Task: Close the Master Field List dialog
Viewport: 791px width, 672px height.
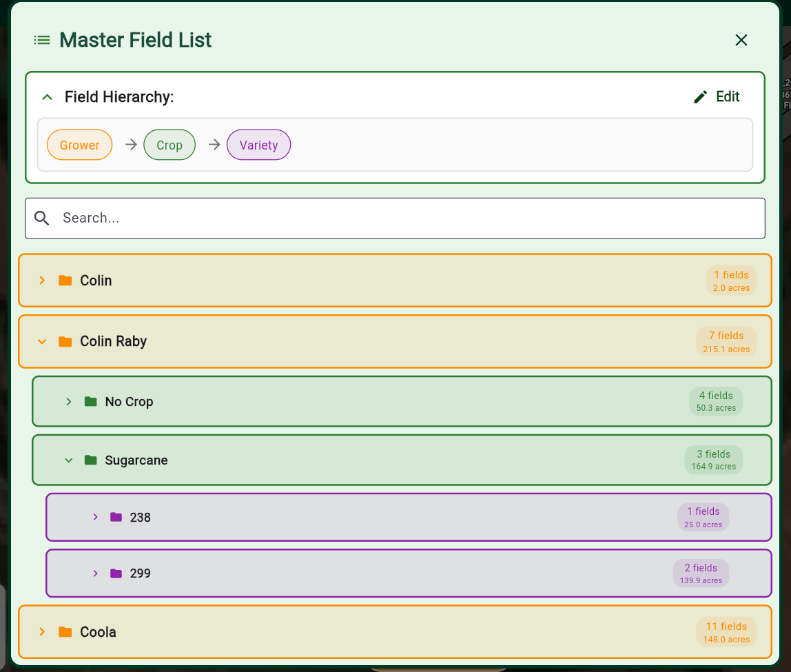Action: click(741, 40)
